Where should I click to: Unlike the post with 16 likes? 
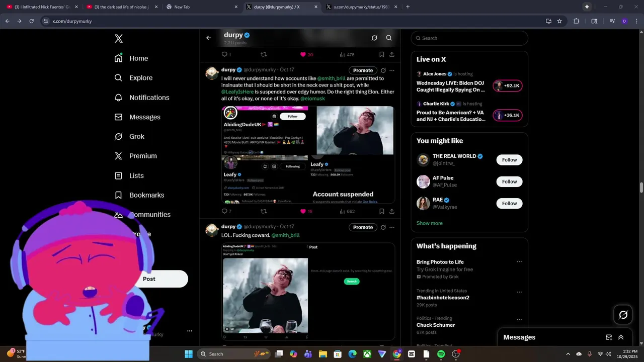point(307,211)
